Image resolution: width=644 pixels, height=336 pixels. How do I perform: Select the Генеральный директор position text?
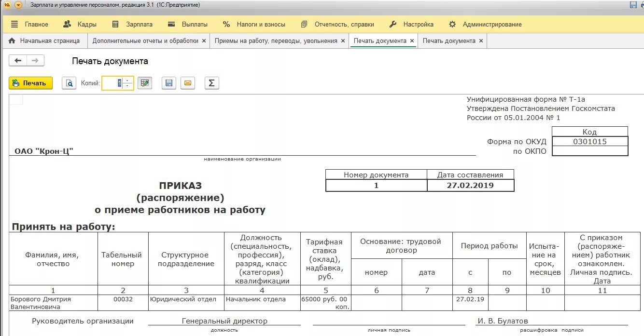pos(224,321)
